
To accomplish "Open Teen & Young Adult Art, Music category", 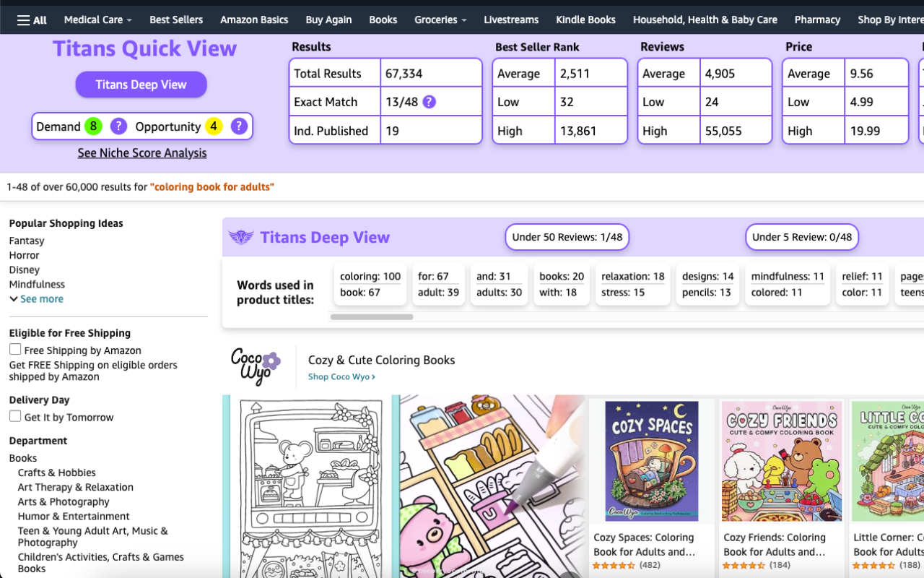I will (93, 536).
